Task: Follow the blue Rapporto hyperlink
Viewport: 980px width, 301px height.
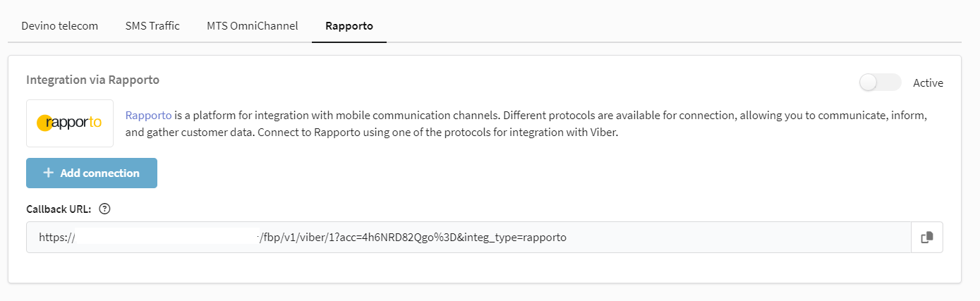Action: (x=148, y=115)
